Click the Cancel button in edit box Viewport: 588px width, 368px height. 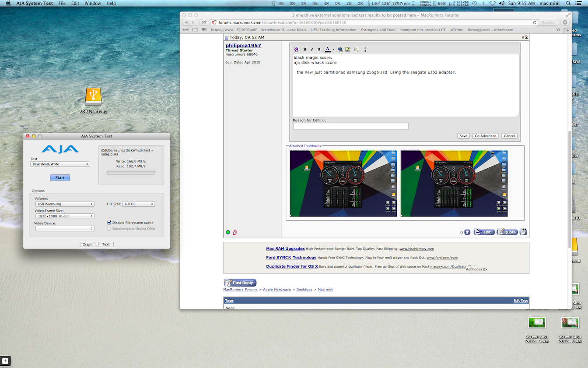pos(509,136)
